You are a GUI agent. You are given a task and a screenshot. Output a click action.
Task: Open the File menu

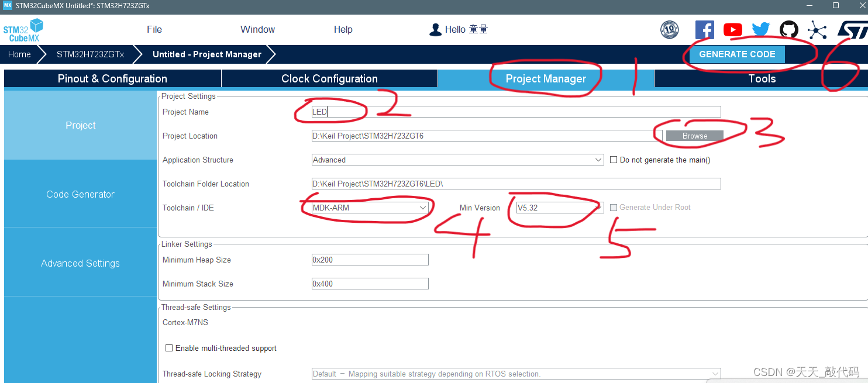click(154, 30)
